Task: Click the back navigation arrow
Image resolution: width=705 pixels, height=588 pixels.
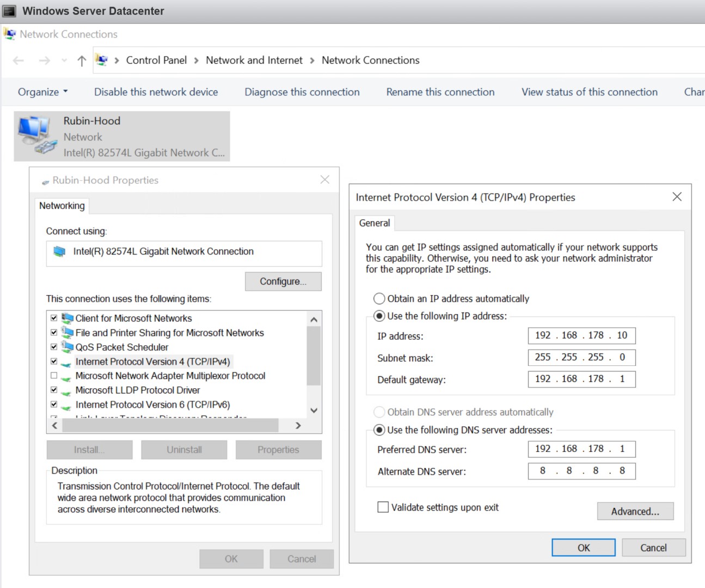Action: coord(19,60)
